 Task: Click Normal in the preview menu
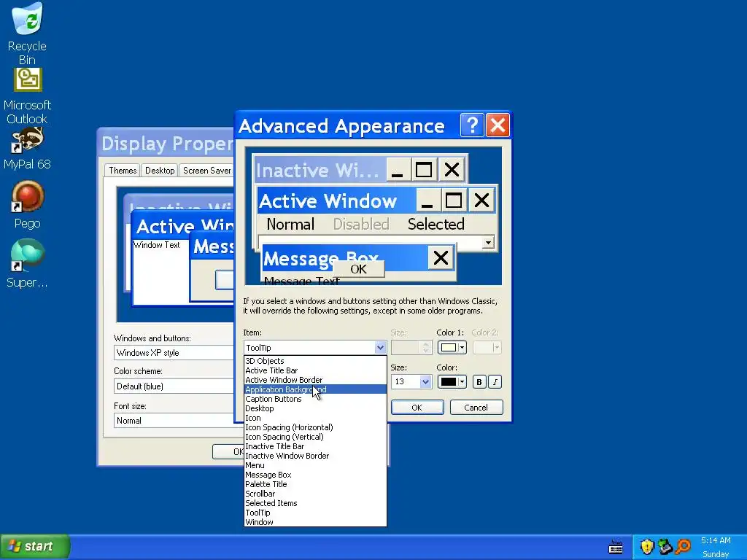pos(290,225)
